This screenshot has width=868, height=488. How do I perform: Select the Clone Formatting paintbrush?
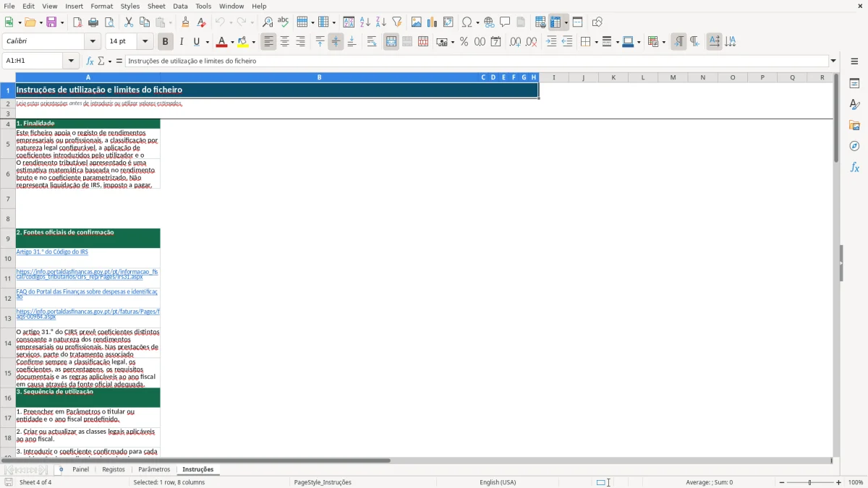tap(186, 22)
